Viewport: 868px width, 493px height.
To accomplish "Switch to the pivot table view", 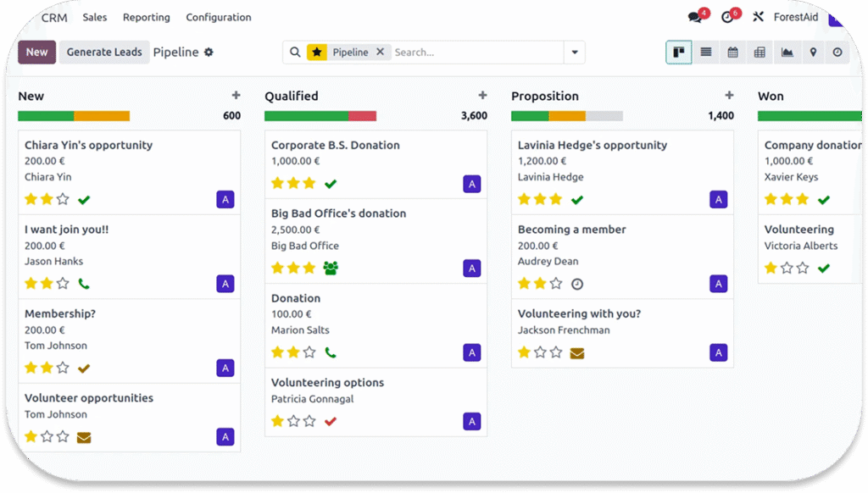I will click(x=759, y=53).
